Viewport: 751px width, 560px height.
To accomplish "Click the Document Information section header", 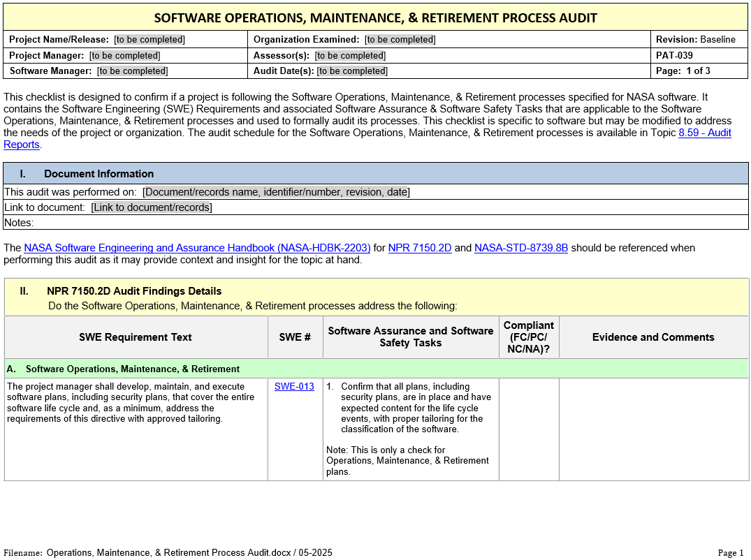I will (99, 174).
